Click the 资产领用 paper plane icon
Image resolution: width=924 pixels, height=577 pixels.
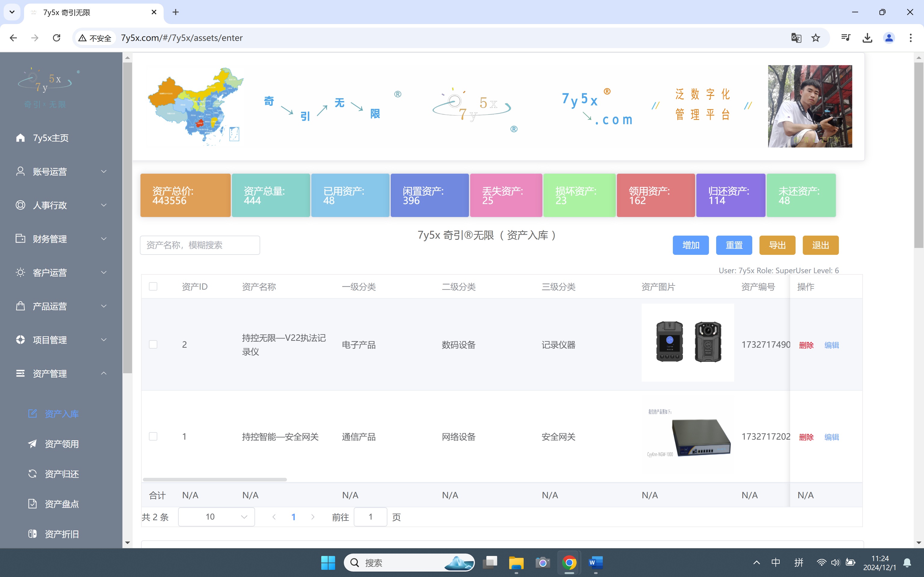pos(32,444)
